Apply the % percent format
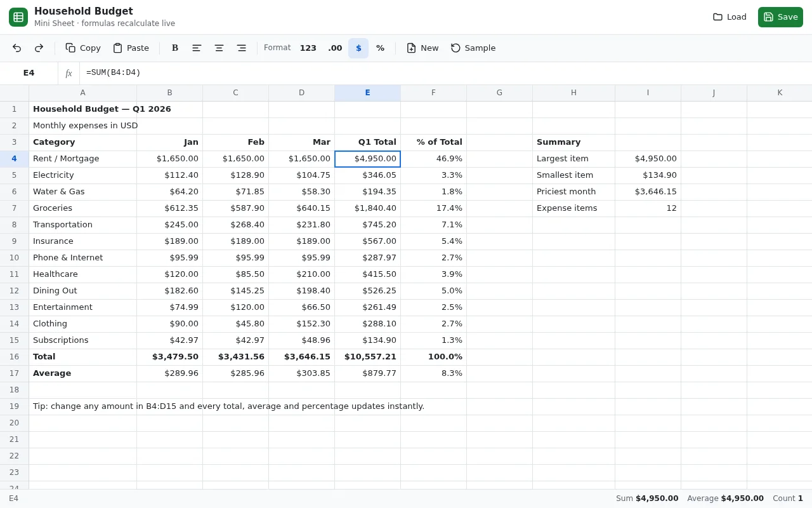The image size is (812, 508). (x=381, y=48)
